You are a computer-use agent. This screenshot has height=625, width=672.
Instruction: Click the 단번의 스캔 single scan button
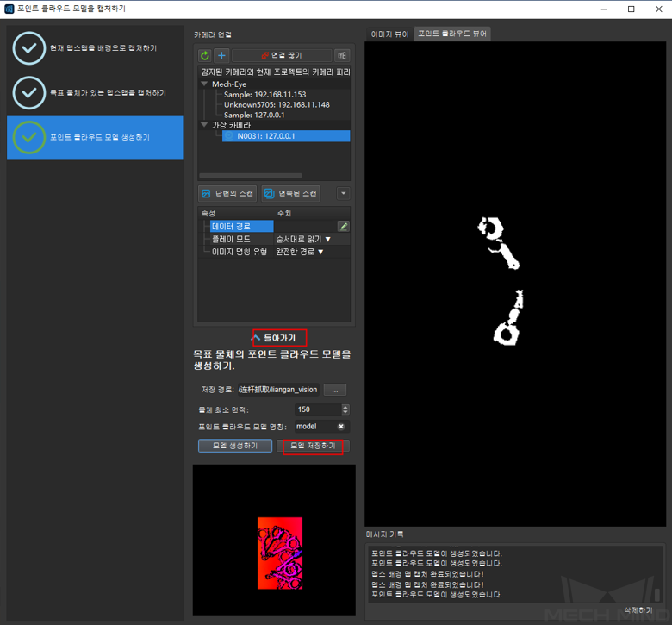227,193
